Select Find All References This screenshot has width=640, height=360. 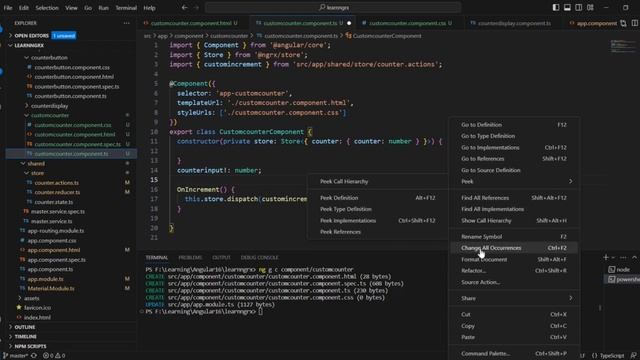click(514, 198)
